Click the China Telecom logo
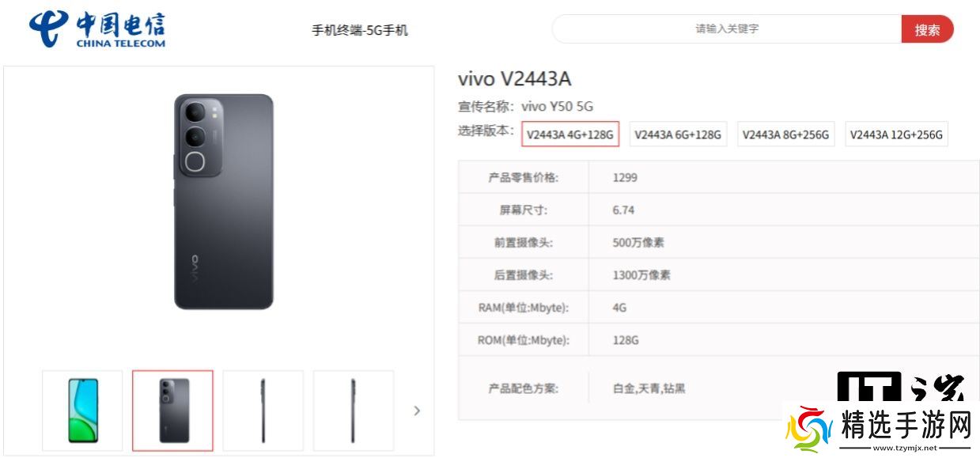 [x=97, y=30]
